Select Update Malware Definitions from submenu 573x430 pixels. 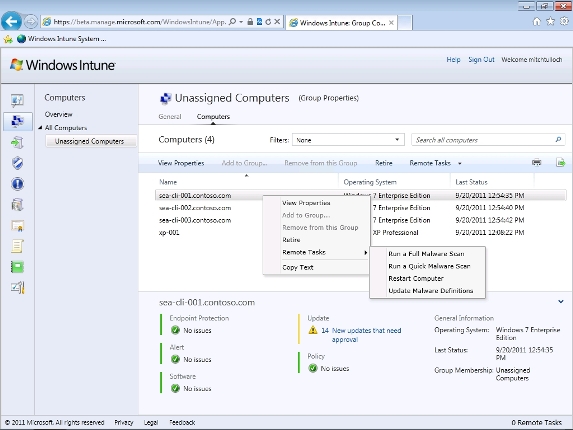tap(430, 291)
